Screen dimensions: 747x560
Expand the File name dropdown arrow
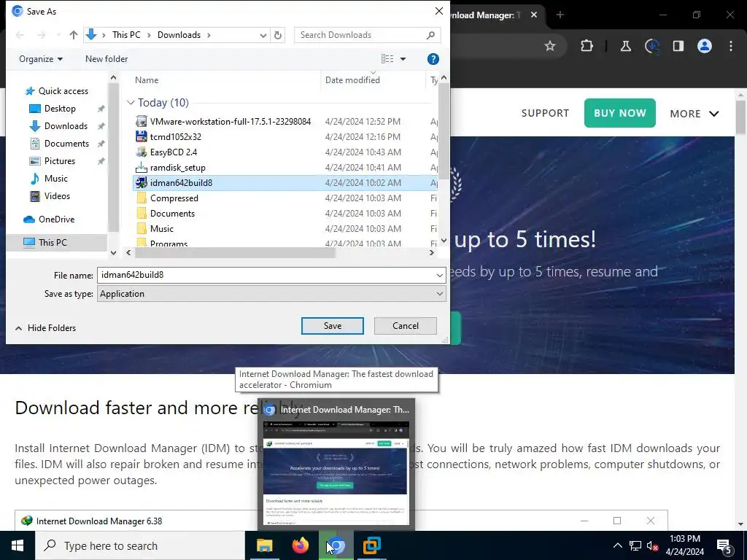coord(439,275)
